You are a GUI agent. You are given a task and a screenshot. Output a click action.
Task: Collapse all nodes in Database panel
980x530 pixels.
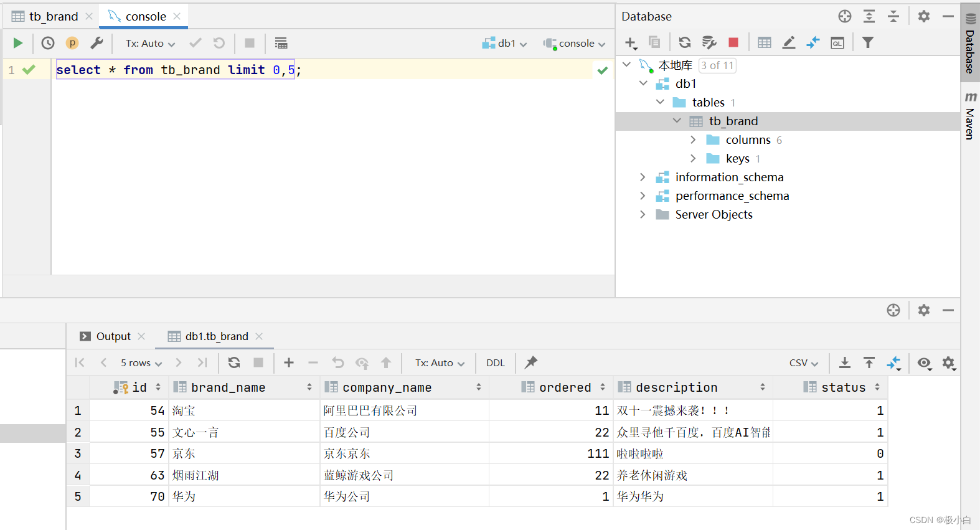point(893,16)
